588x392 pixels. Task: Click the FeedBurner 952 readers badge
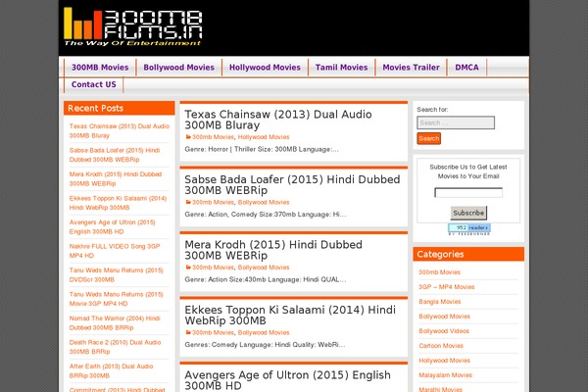tap(469, 229)
